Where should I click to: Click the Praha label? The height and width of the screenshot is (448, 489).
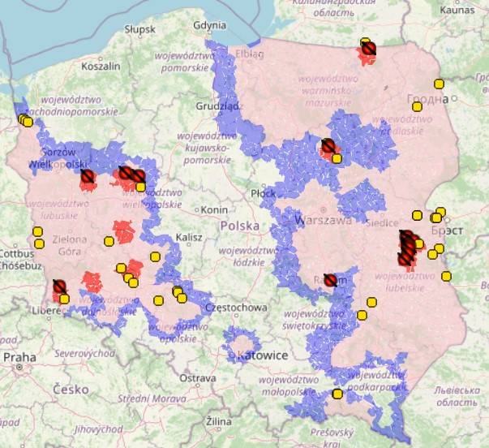(x=19, y=357)
